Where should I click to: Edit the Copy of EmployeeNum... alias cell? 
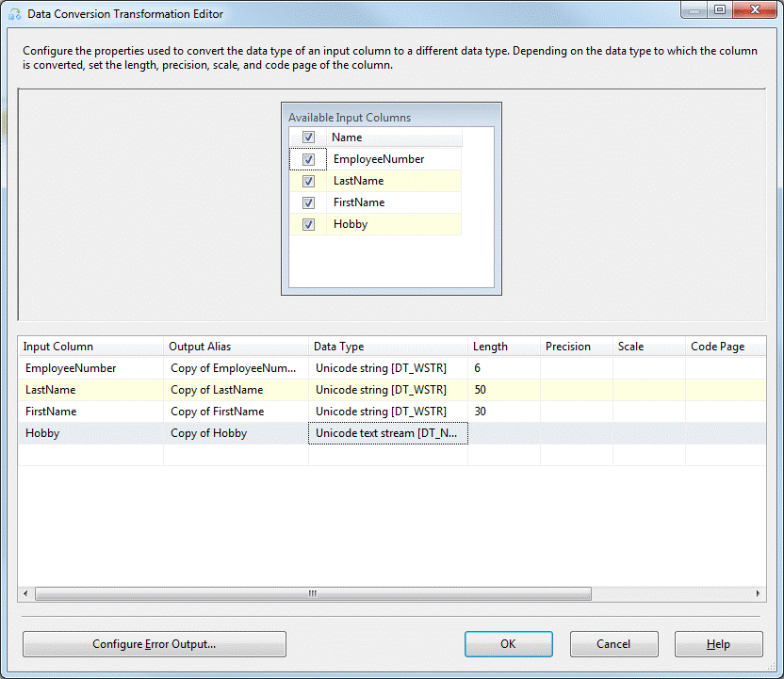(236, 368)
